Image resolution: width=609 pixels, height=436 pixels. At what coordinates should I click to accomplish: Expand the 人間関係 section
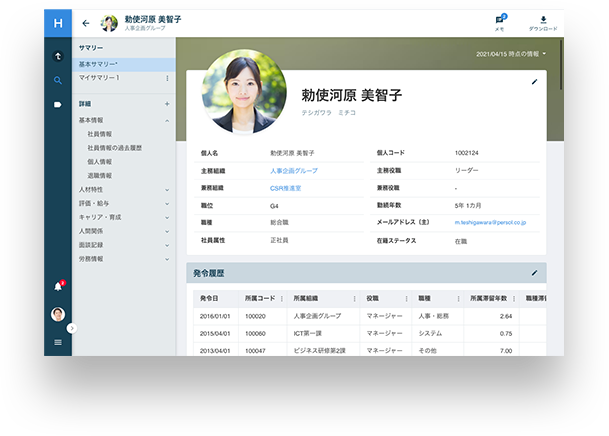click(167, 231)
